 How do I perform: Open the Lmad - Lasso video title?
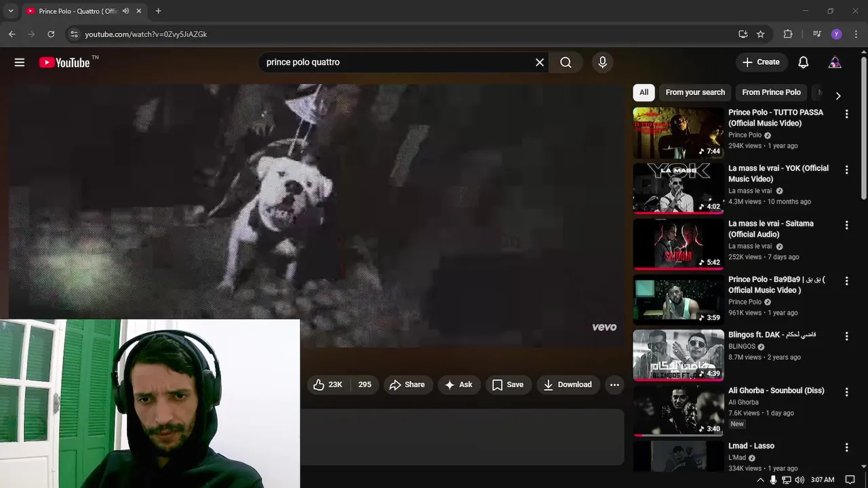[751, 446]
